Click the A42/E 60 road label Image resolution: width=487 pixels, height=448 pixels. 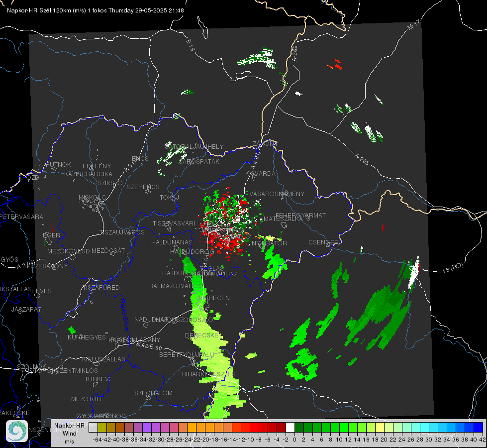[149, 346]
